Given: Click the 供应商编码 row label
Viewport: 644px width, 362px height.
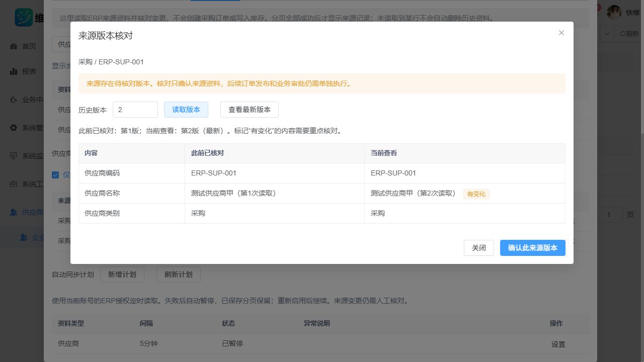Looking at the screenshot, I should click(x=102, y=173).
